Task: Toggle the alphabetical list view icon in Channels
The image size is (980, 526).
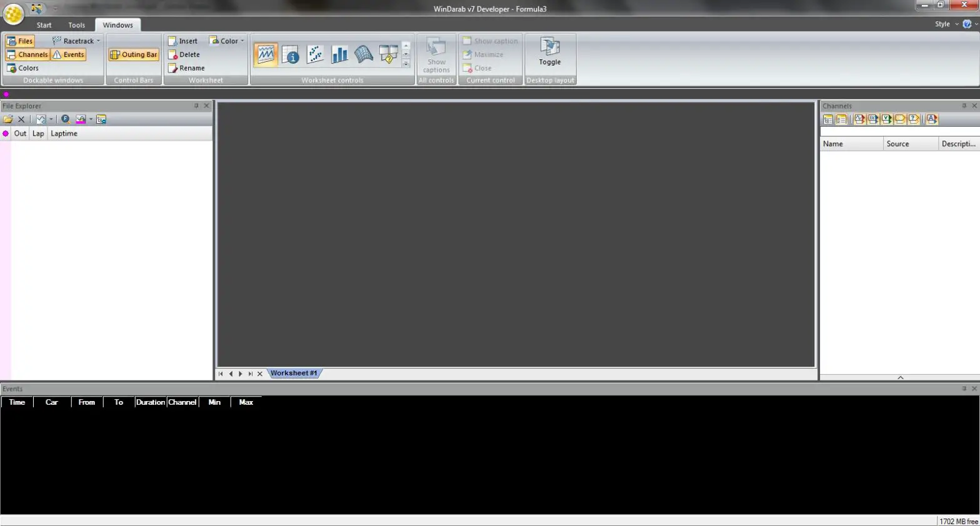Action: tap(841, 119)
